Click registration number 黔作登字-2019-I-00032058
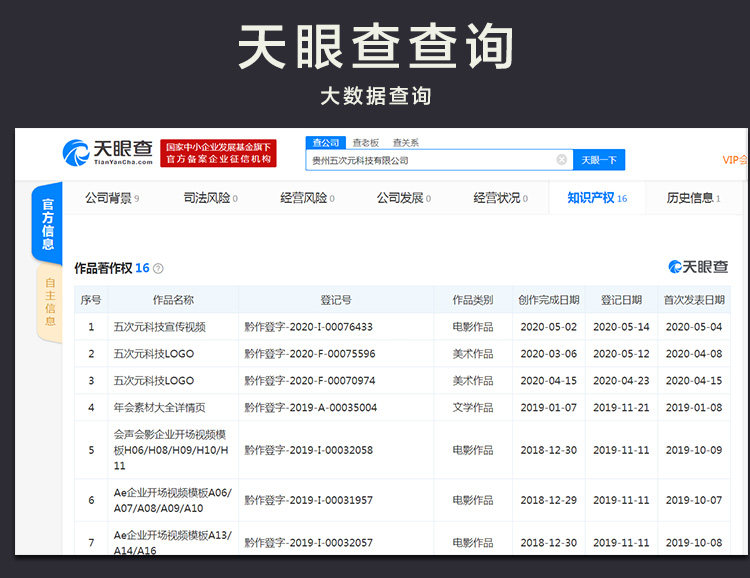Image resolution: width=750 pixels, height=578 pixels. 309,450
